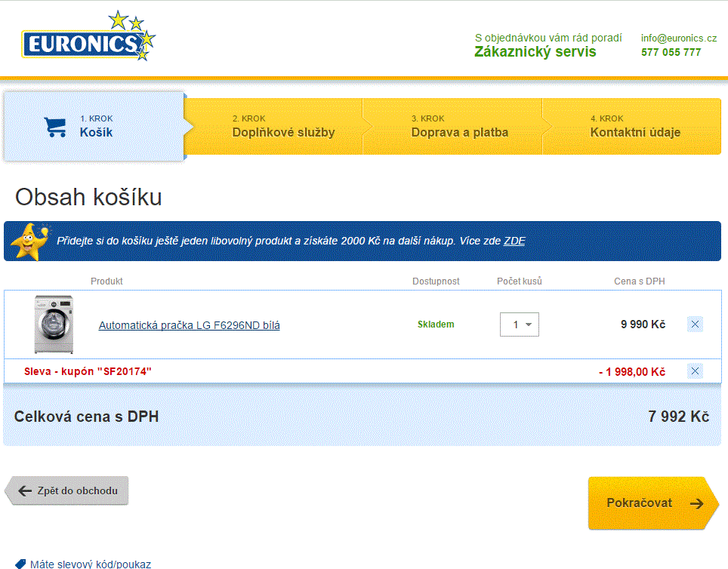Remove the SF20174 discount coupon
The image size is (728, 569).
point(695,371)
